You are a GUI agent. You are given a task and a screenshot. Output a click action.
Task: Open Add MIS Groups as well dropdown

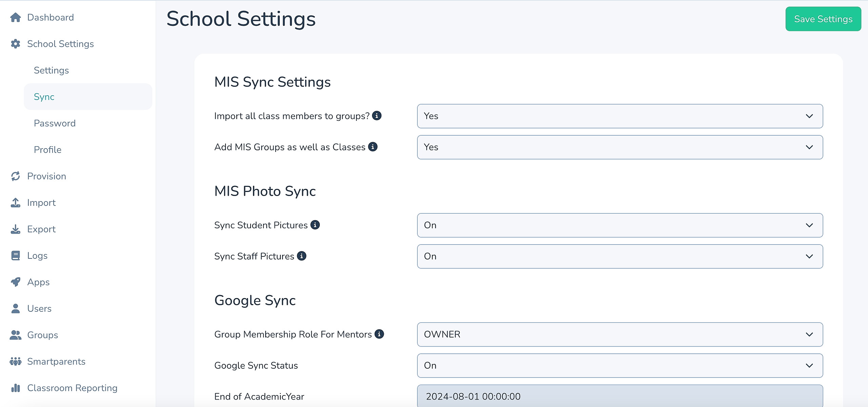619,147
